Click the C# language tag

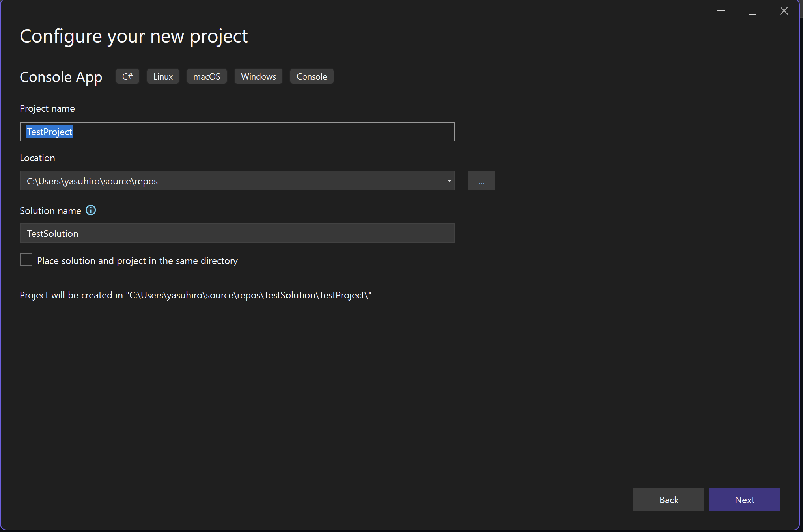(x=127, y=76)
